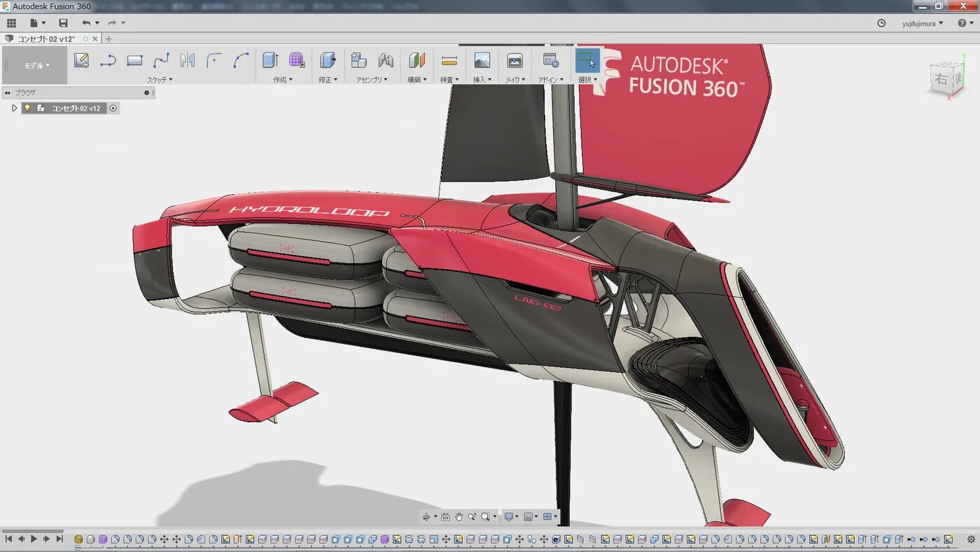Toggle the コンセプト 02 v12 activate radio button
The width and height of the screenshot is (980, 552).
click(113, 108)
